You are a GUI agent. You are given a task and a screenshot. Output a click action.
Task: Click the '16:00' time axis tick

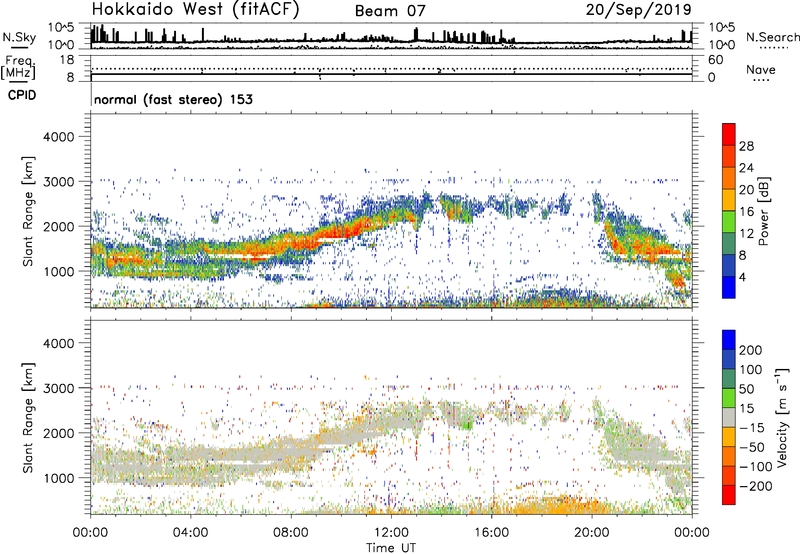click(491, 533)
